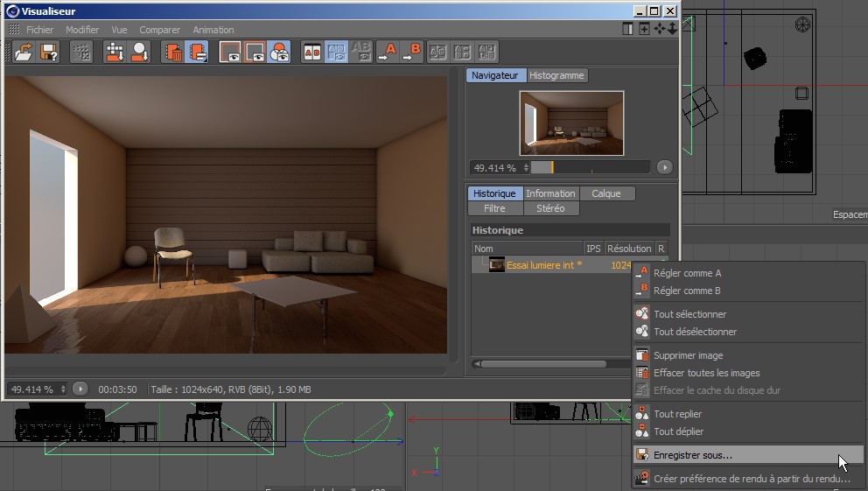Choose Tout déplier
This screenshot has width=868, height=491.
pyautogui.click(x=748, y=431)
